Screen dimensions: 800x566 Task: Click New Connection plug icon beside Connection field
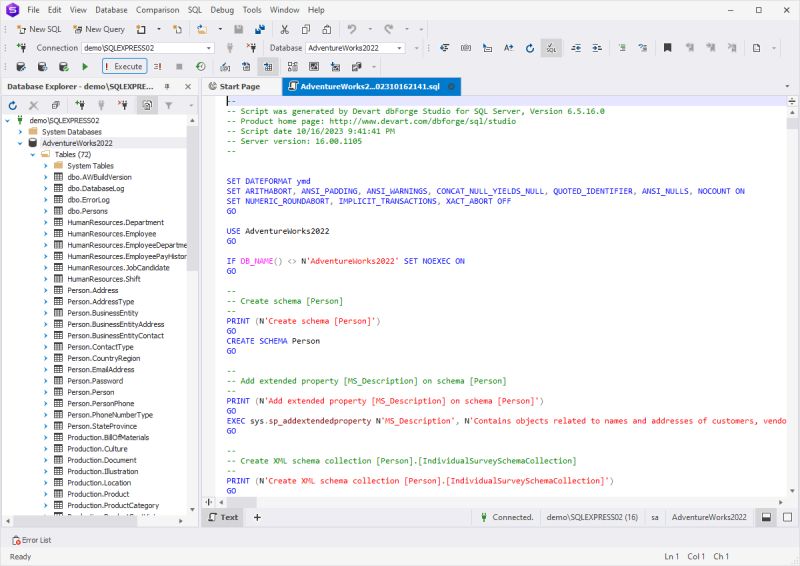coord(21,47)
